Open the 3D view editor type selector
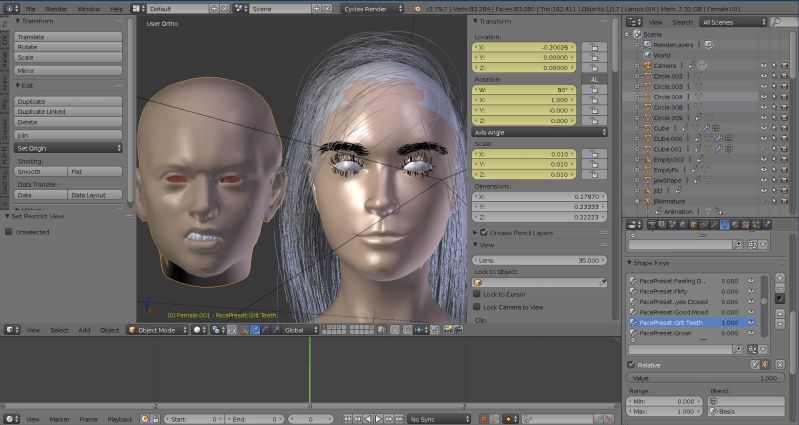 [12, 330]
